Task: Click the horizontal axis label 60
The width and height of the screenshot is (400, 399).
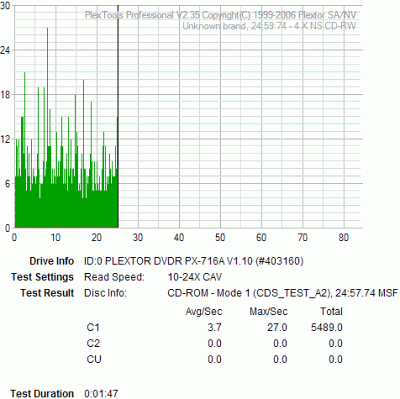Action: click(261, 237)
